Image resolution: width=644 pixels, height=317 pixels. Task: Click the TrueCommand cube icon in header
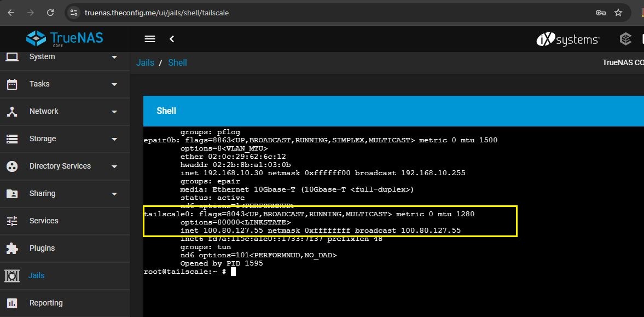[x=625, y=39]
